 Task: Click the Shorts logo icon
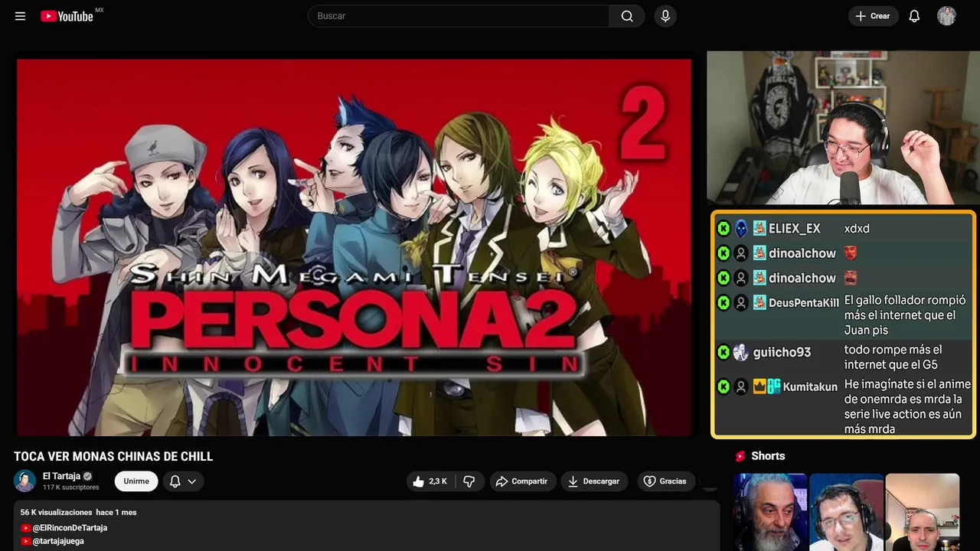(x=740, y=456)
